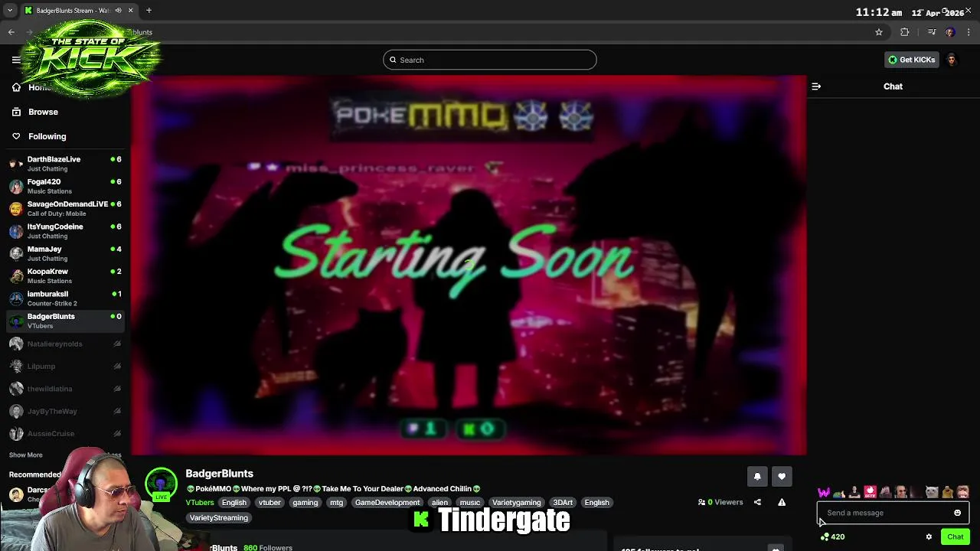This screenshot has height=551, width=980.
Task: Expand Show More followed channels
Action: tap(25, 455)
